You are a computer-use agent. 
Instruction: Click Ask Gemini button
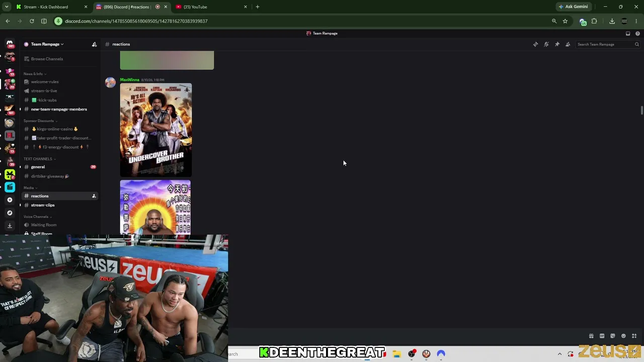click(573, 7)
